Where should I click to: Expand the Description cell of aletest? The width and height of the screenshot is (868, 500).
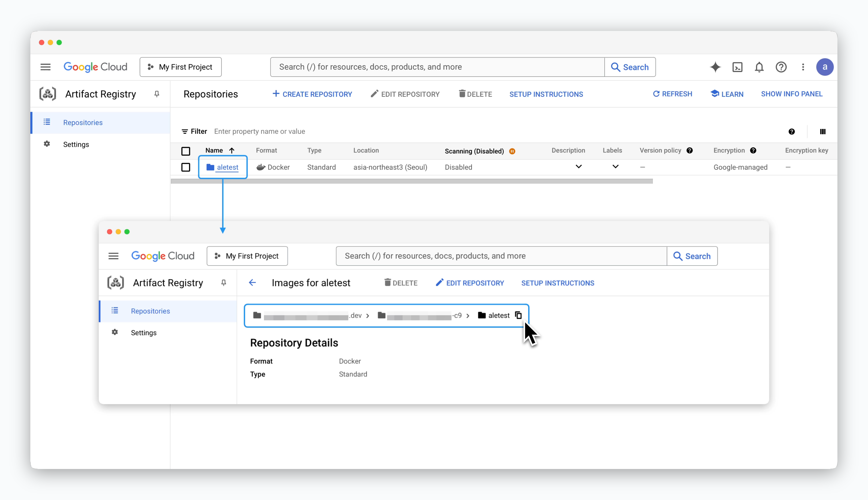pyautogui.click(x=579, y=167)
